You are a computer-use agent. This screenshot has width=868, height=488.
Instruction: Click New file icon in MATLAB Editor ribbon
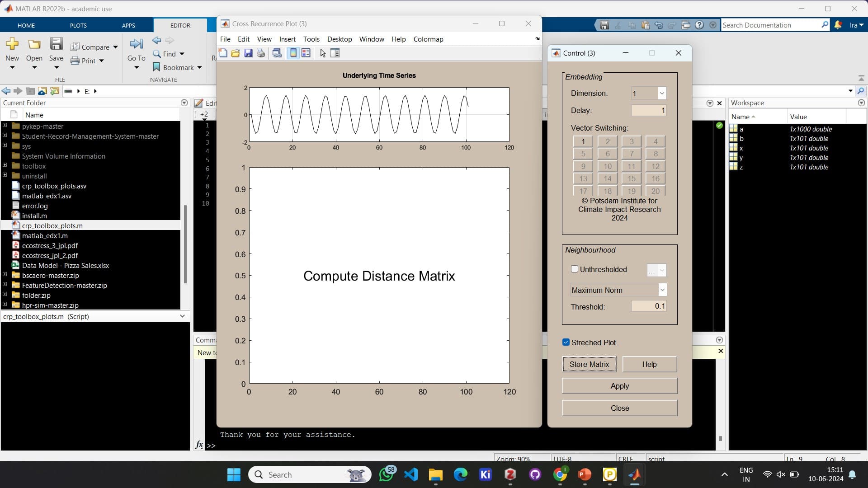click(x=12, y=44)
